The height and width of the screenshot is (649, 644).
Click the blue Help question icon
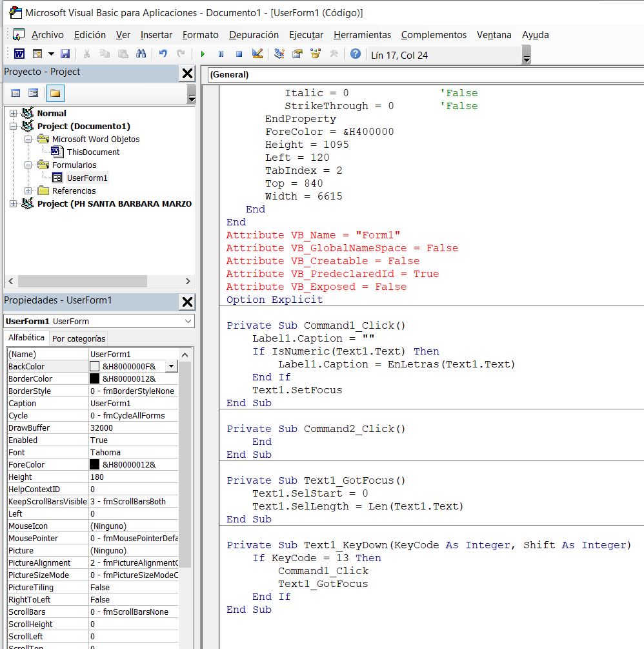[x=356, y=54]
